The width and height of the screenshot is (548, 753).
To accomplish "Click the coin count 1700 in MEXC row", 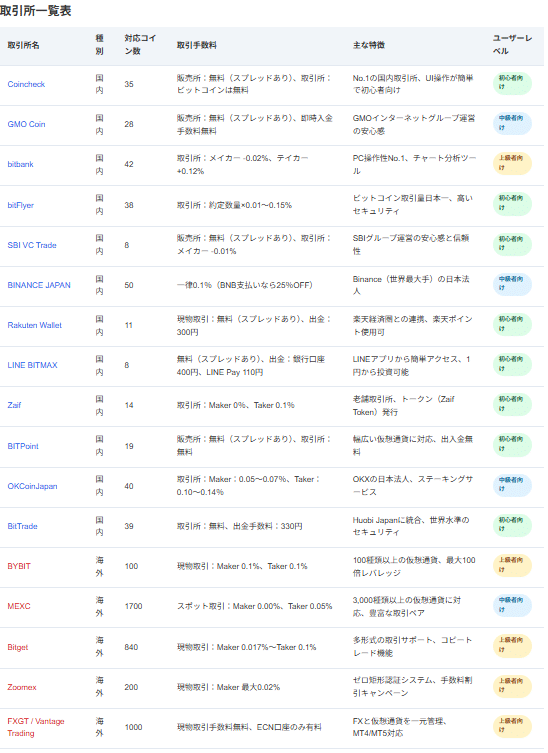I will 133,606.
